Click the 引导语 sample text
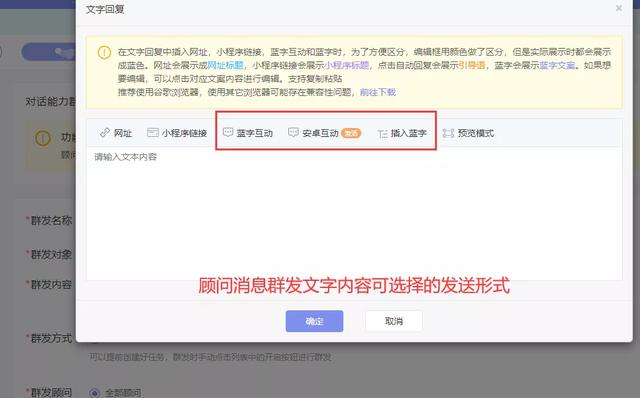The width and height of the screenshot is (640, 398). pyautogui.click(x=472, y=65)
